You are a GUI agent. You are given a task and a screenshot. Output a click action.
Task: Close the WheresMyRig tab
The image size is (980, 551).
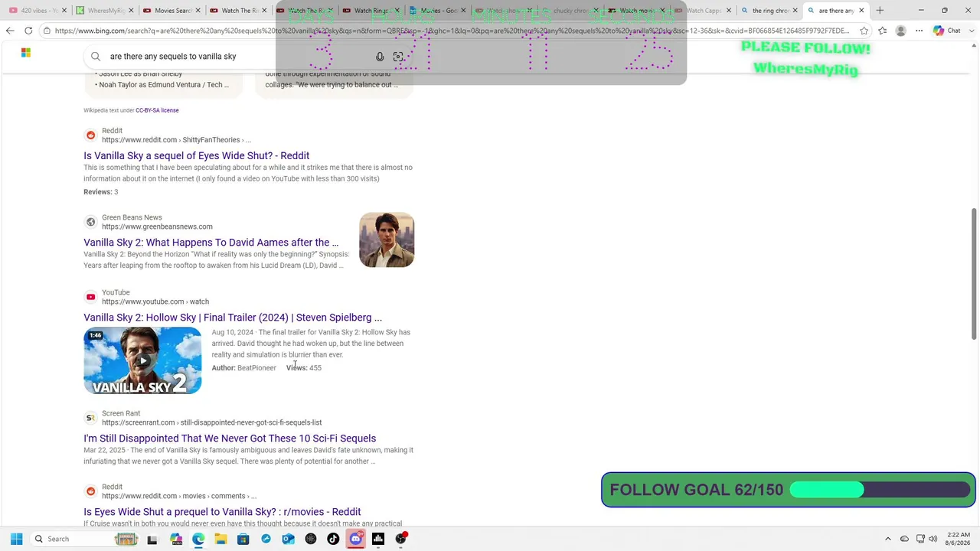click(130, 11)
